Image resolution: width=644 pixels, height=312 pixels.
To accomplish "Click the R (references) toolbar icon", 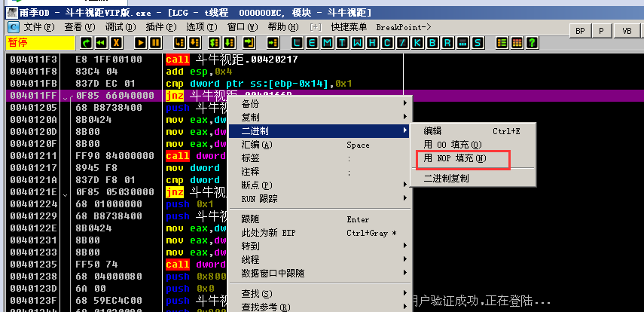I will pyautogui.click(x=447, y=43).
